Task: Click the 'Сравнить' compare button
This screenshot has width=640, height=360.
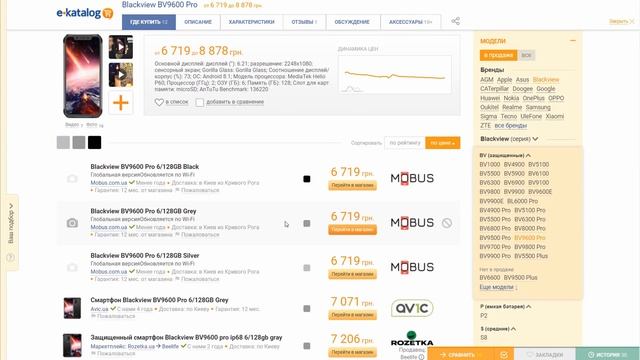Action: click(x=461, y=355)
